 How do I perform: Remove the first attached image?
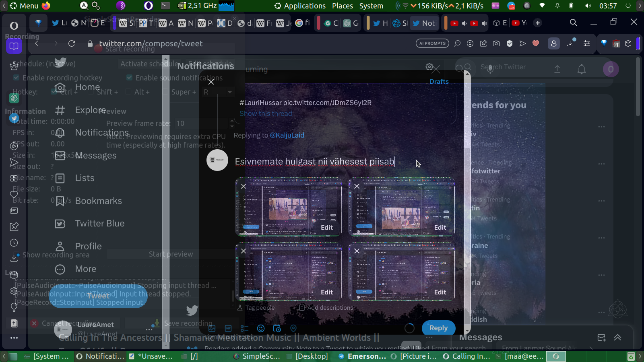coord(244,186)
